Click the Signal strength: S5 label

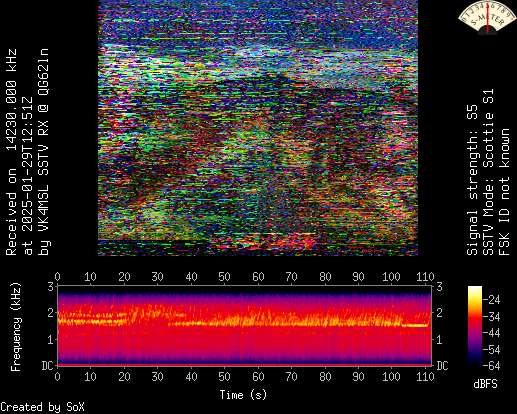pos(472,180)
